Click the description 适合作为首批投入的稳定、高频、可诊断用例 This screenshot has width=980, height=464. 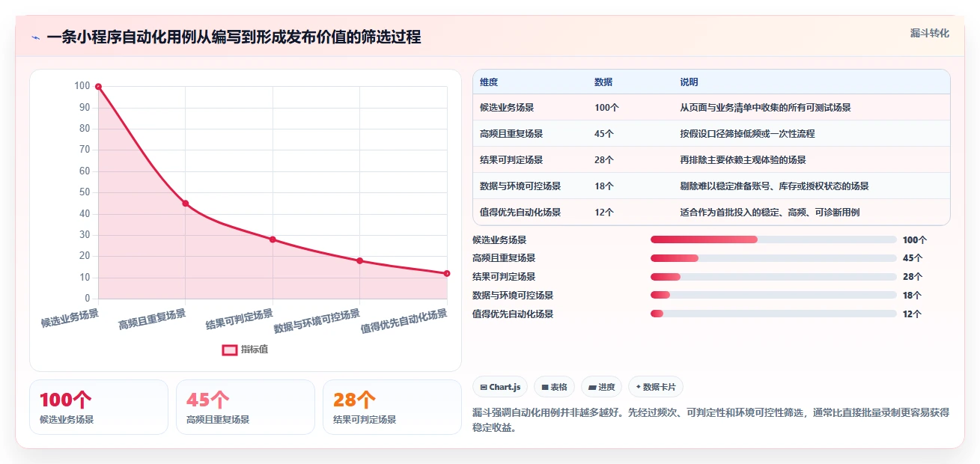[x=770, y=213]
